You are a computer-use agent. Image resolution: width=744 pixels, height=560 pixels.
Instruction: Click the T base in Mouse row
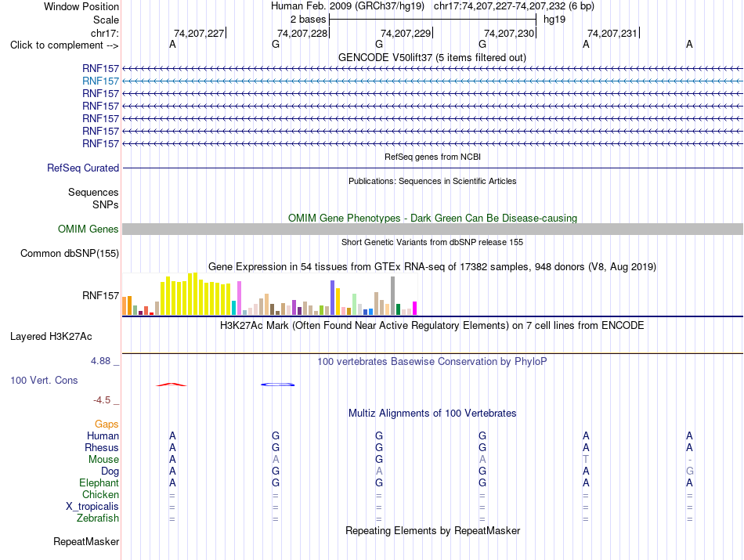click(586, 460)
